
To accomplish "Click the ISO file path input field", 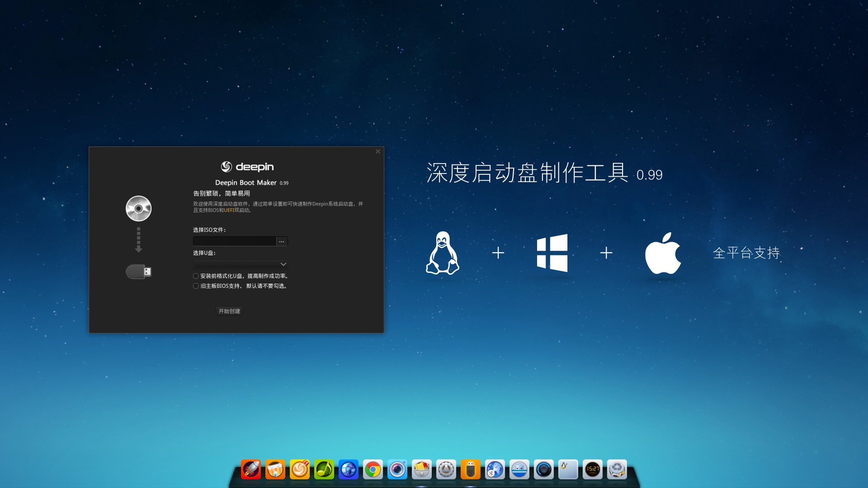I will coord(235,241).
